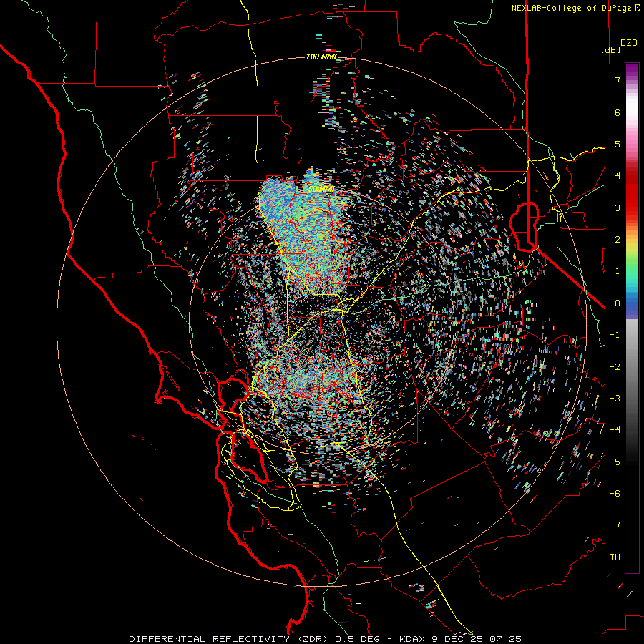This screenshot has width=644, height=644.
Task: Select the 0 dB label on scale
Action: click(x=618, y=303)
